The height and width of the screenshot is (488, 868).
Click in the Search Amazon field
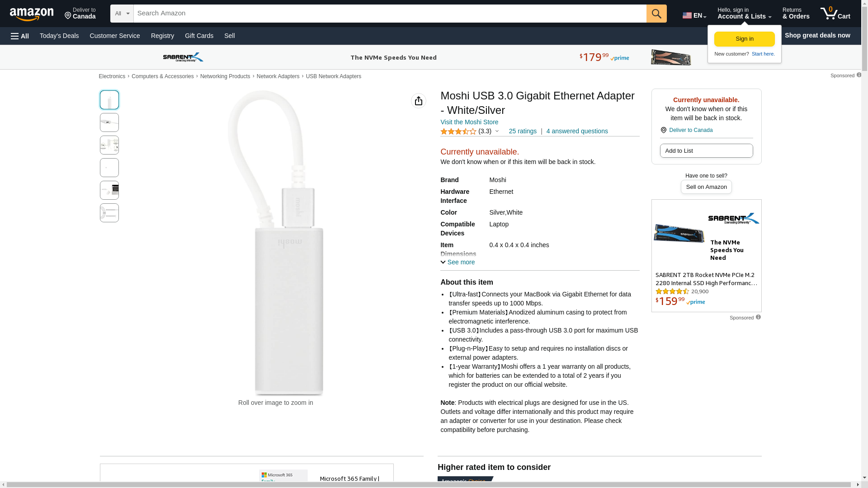coord(390,14)
